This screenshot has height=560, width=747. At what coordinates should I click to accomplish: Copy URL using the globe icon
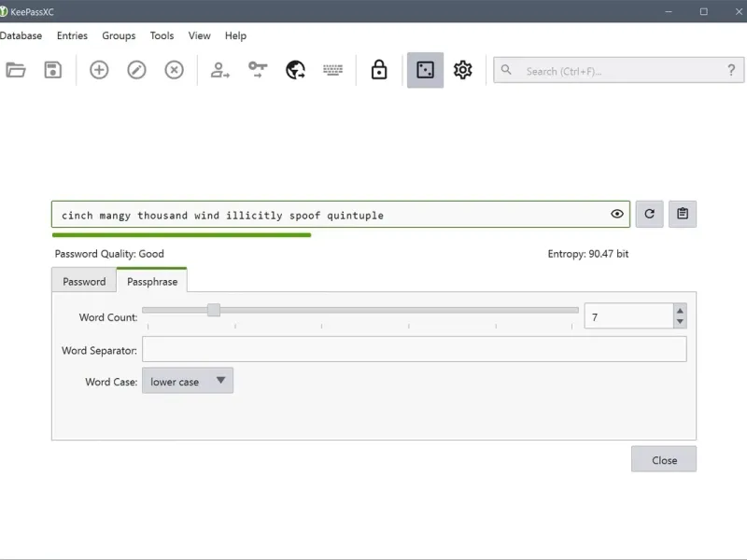pos(295,70)
